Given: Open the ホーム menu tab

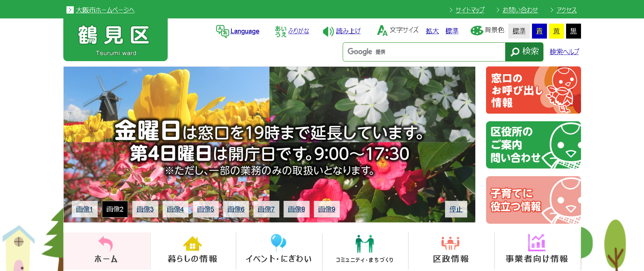Looking at the screenshot, I should coord(107,251).
